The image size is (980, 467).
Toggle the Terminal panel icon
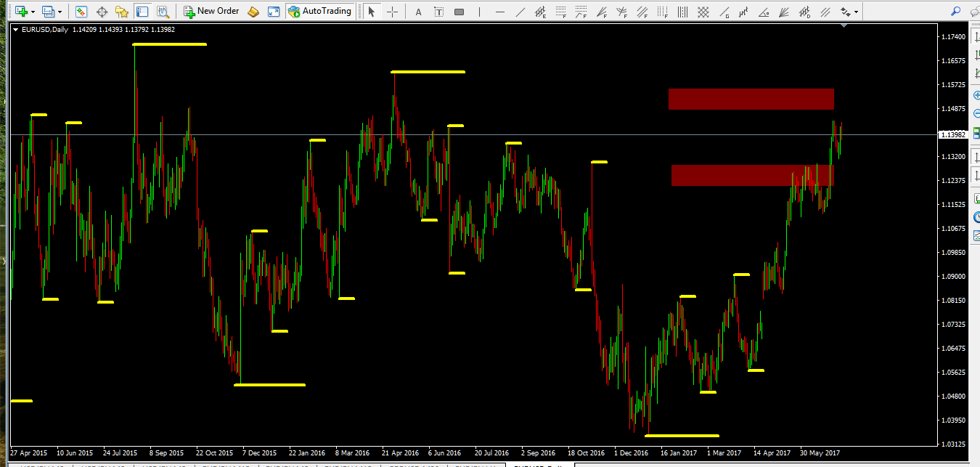142,12
